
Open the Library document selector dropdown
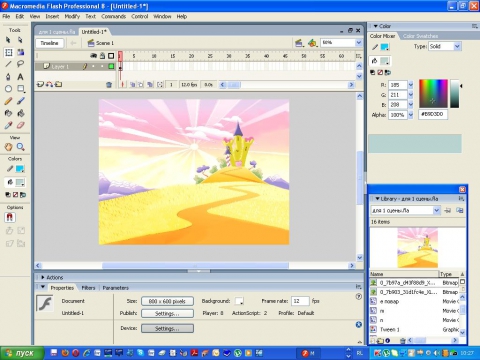coord(436,210)
